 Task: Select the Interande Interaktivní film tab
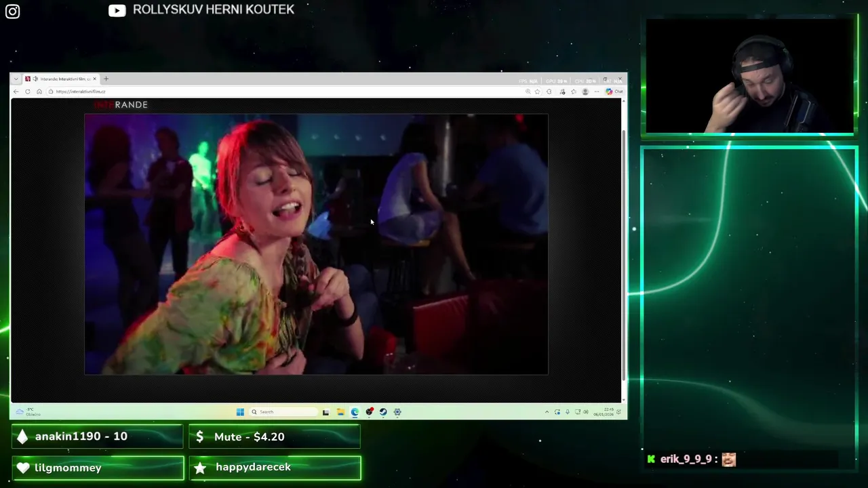coord(62,79)
